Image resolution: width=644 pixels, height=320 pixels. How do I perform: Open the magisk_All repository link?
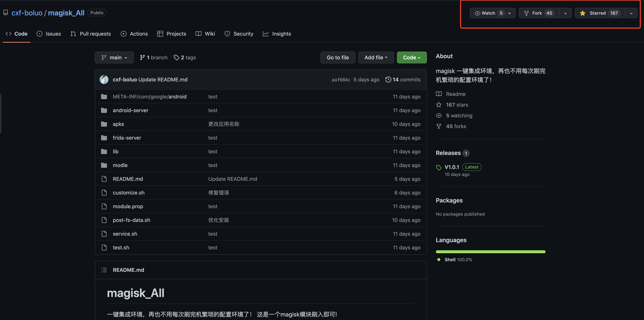(x=66, y=13)
